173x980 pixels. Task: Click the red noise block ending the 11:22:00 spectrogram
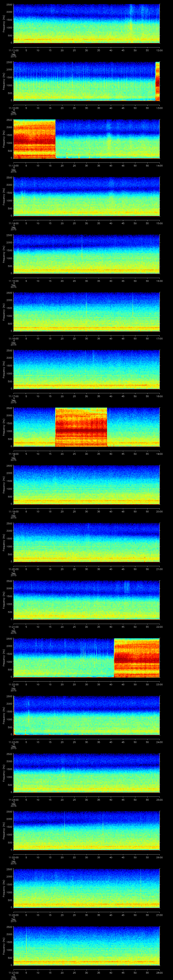point(137,657)
